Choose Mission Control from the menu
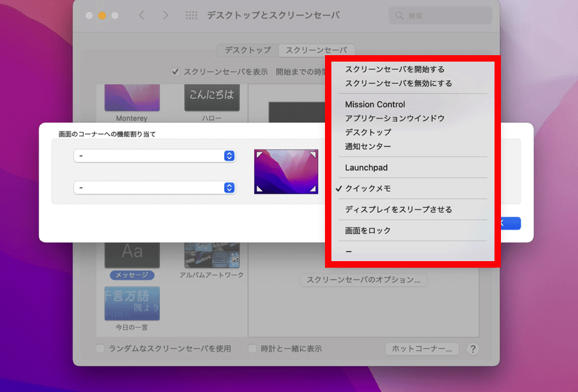 pyautogui.click(x=375, y=105)
